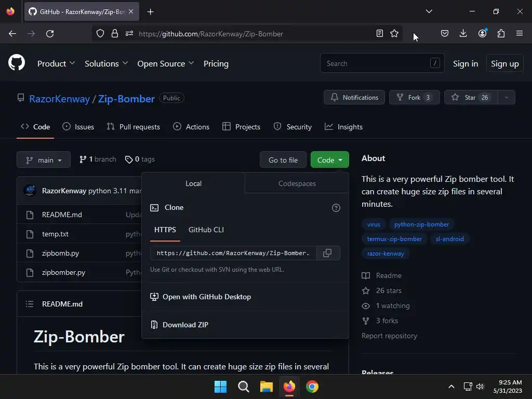The image size is (532, 399).
Task: Open the Clone help question mark
Action: click(336, 208)
